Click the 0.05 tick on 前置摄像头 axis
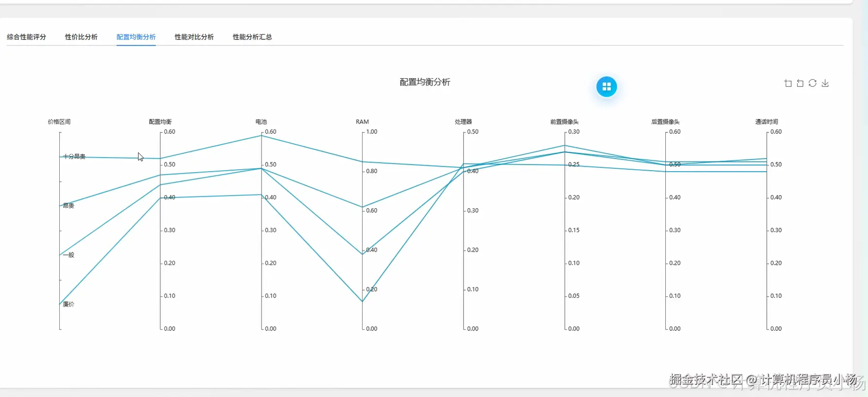 [574, 296]
